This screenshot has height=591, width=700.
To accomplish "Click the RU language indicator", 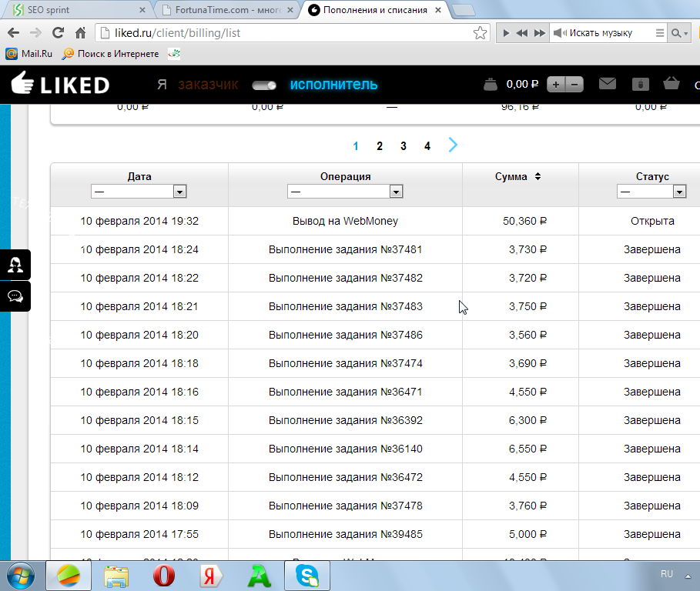I will [667, 574].
